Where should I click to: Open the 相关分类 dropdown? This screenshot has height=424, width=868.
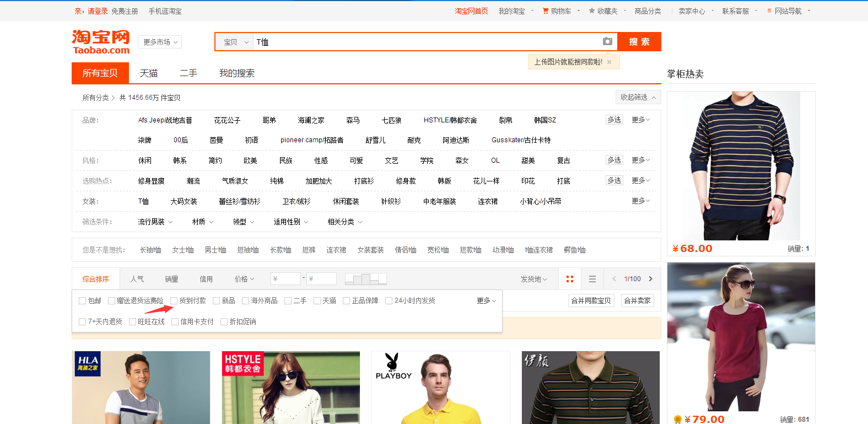click(345, 222)
